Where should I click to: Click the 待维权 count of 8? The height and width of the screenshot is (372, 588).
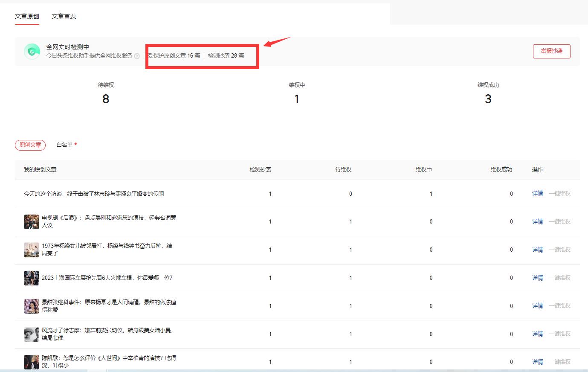click(x=106, y=99)
